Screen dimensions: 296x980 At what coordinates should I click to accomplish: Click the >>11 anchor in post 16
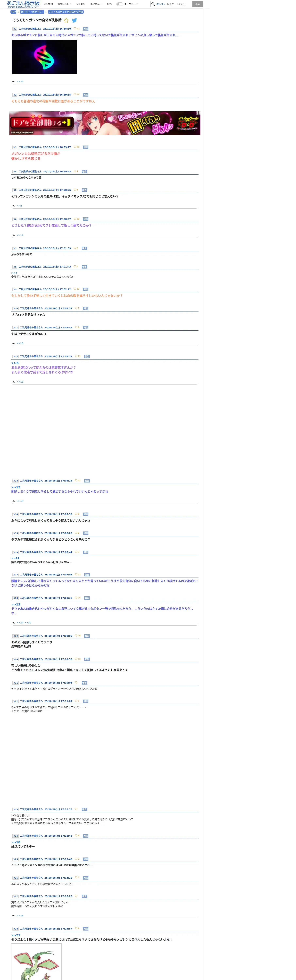point(15,558)
